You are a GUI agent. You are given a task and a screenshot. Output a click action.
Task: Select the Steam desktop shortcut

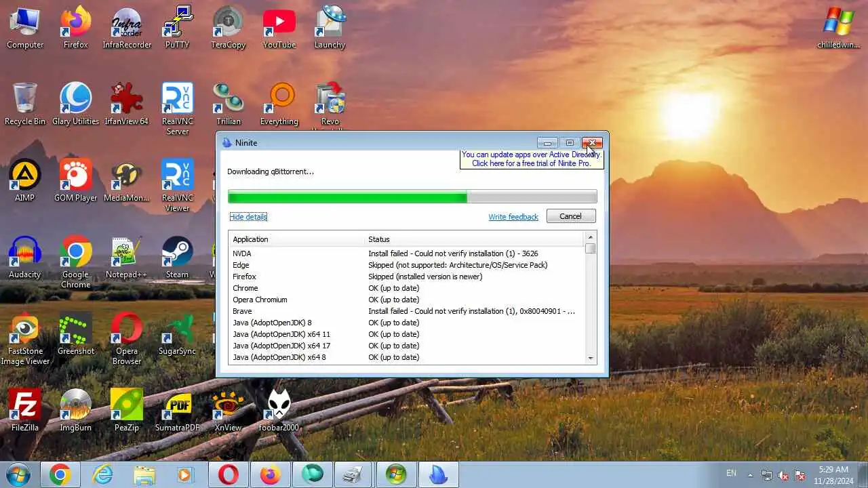pyautogui.click(x=178, y=257)
